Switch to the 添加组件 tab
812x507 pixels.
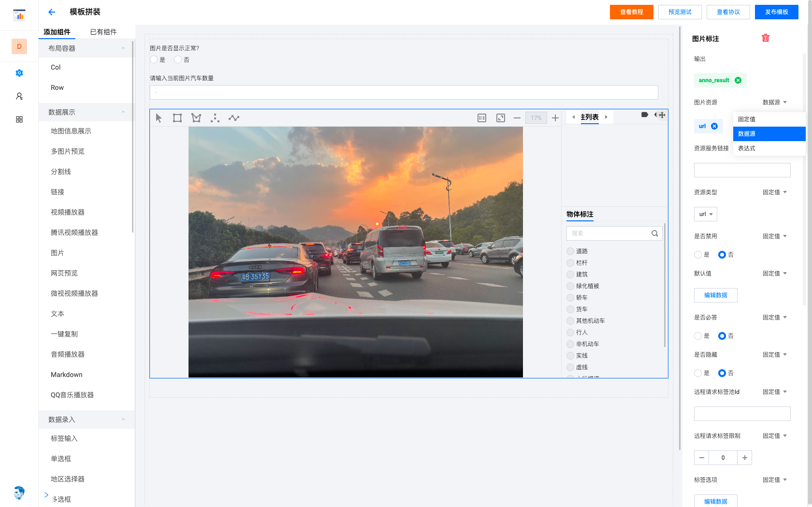point(57,32)
